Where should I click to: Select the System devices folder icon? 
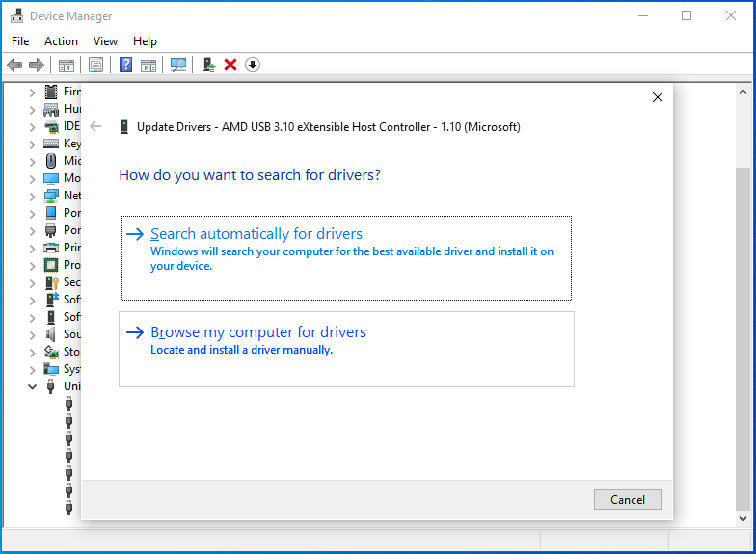click(51, 369)
